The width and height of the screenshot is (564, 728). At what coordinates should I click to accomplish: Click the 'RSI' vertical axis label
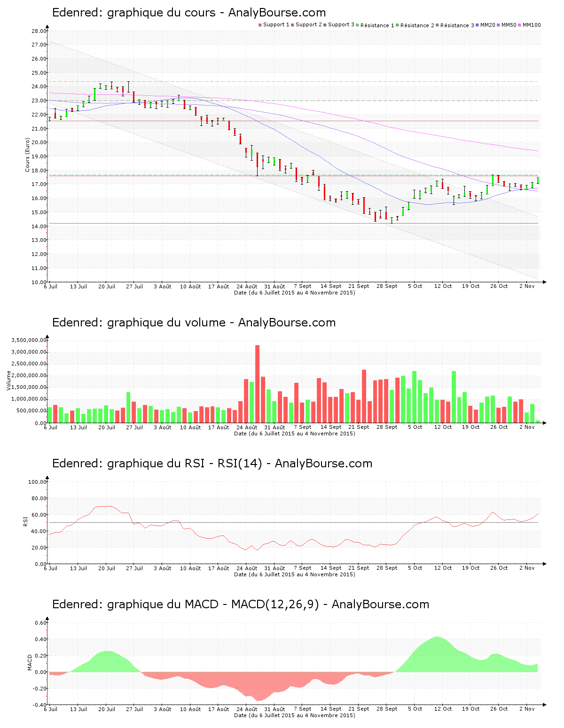25,521
